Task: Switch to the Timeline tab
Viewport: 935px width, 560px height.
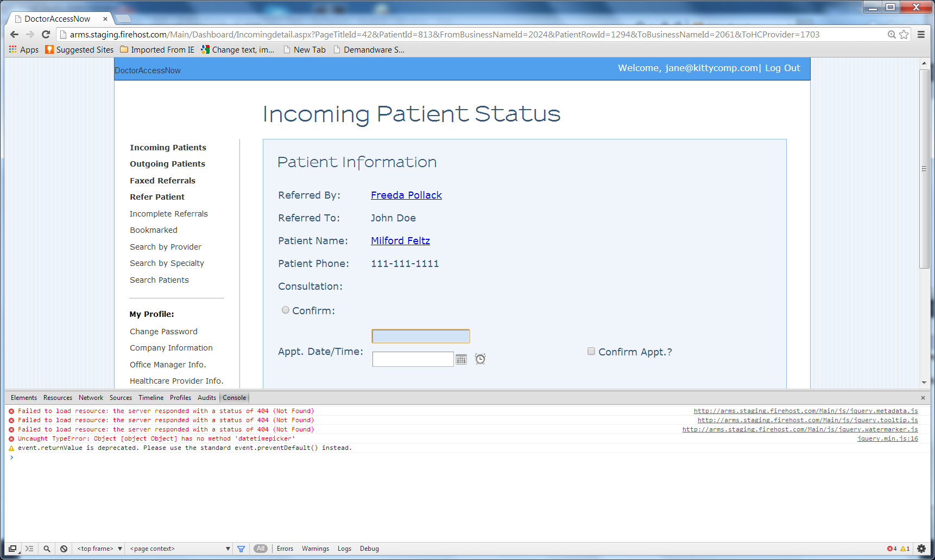Action: coord(151,398)
